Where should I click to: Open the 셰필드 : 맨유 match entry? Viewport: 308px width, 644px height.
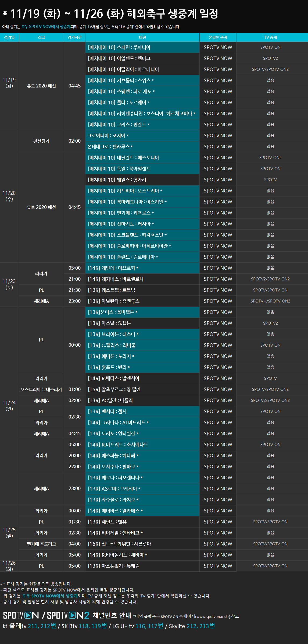tap(107, 522)
